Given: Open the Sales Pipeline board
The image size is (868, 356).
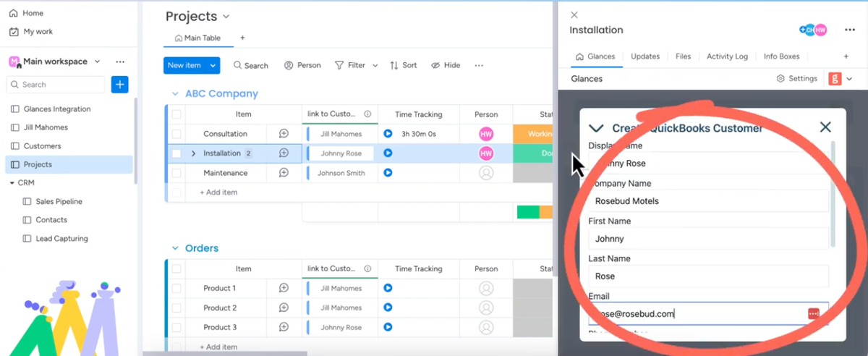Looking at the screenshot, I should (x=53, y=202).
